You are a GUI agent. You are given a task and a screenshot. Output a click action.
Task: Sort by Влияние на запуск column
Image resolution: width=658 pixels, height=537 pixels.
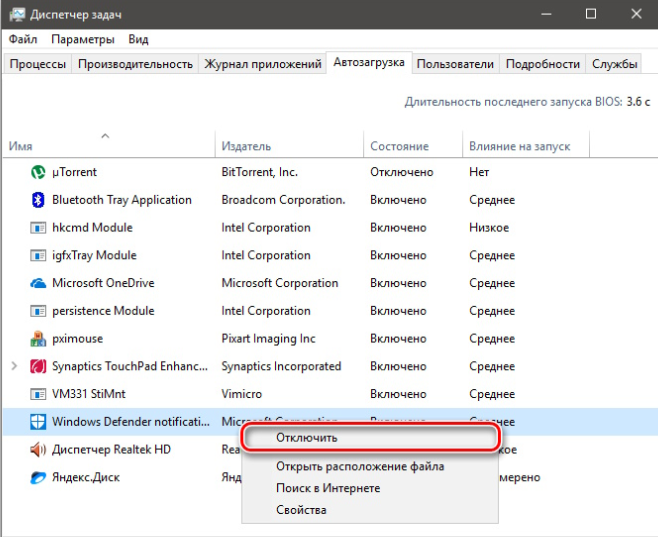pos(519,146)
